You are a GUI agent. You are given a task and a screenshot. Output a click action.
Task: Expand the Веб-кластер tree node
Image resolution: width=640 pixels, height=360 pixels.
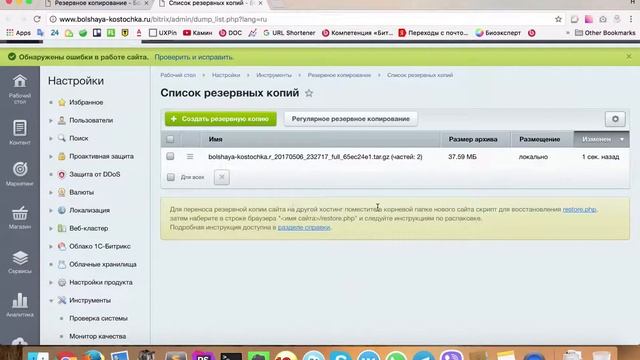point(51,228)
